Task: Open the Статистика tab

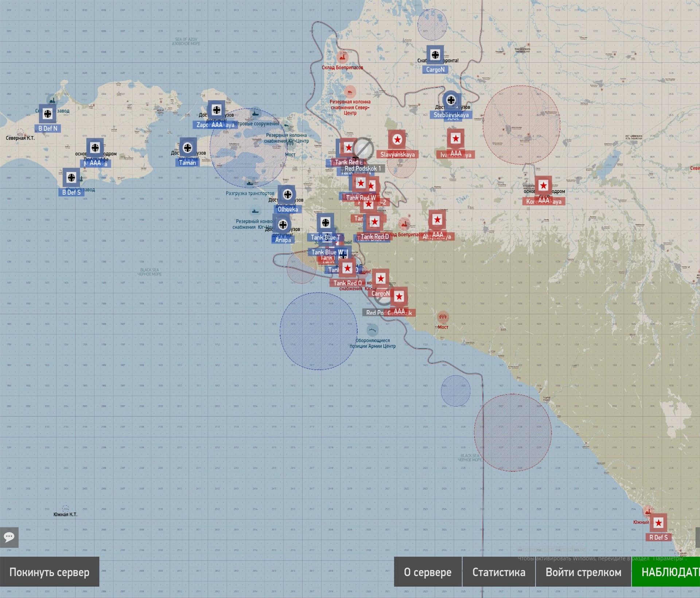Action: tap(499, 572)
